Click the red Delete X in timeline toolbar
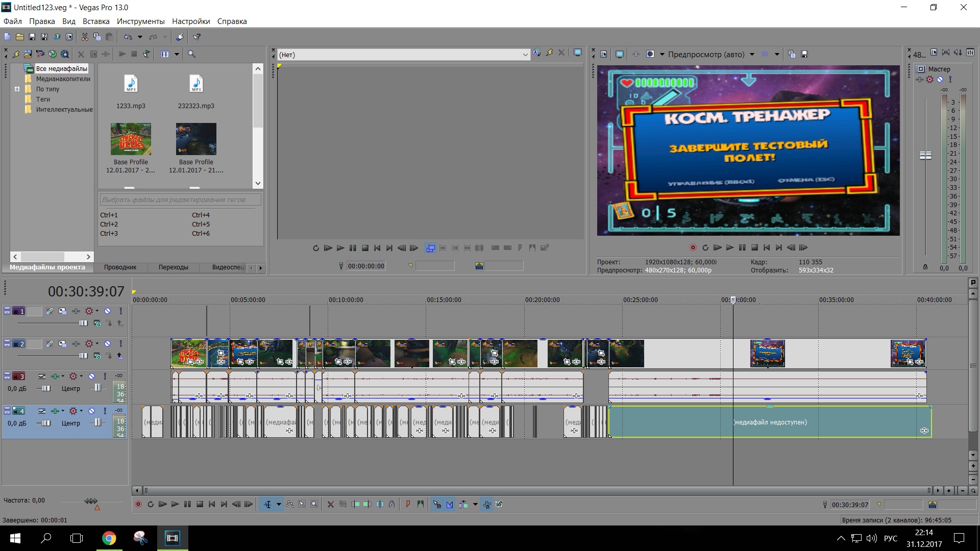 click(x=331, y=504)
